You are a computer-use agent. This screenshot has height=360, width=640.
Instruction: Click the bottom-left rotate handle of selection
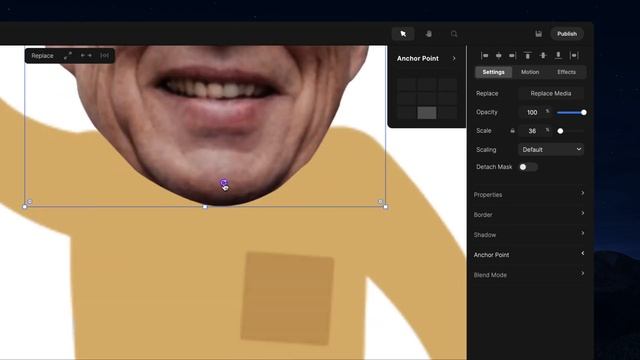point(29,202)
